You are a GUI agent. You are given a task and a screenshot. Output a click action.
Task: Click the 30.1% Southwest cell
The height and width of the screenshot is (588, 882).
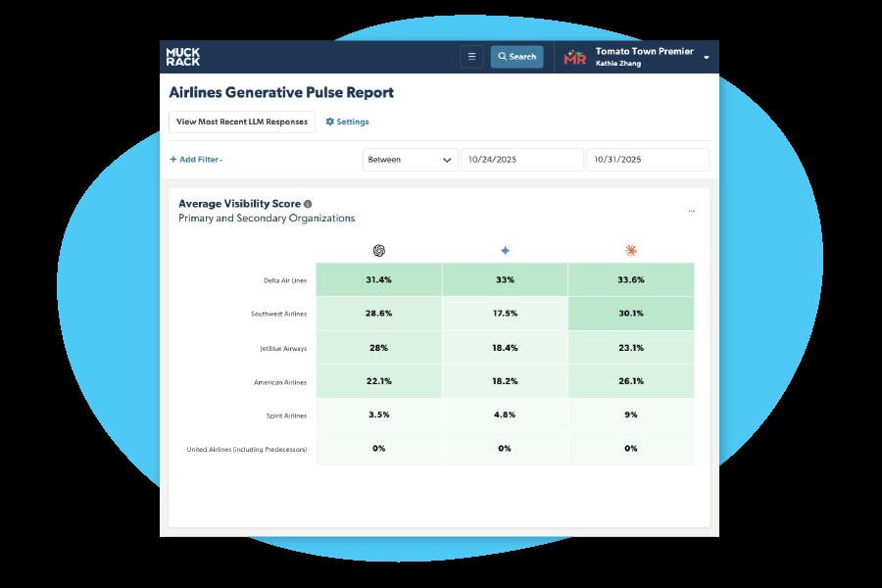pyautogui.click(x=631, y=314)
